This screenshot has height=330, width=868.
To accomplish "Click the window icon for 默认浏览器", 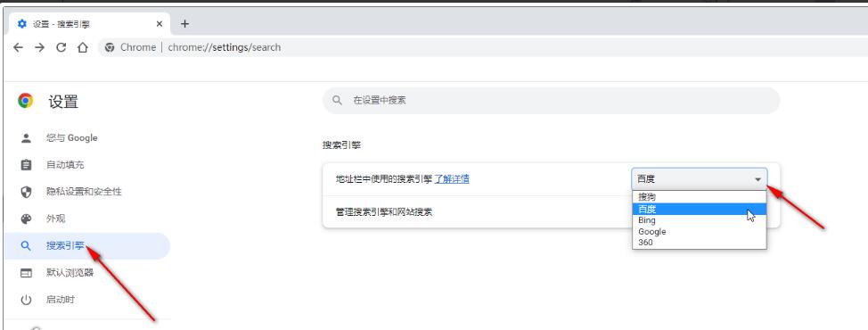I will pos(26,272).
